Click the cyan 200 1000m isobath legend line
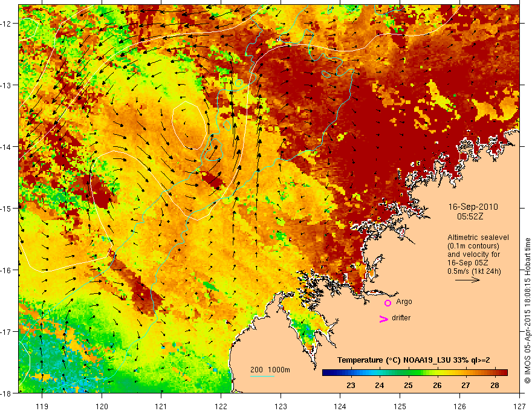This screenshot has width=532, height=411. click(x=262, y=376)
